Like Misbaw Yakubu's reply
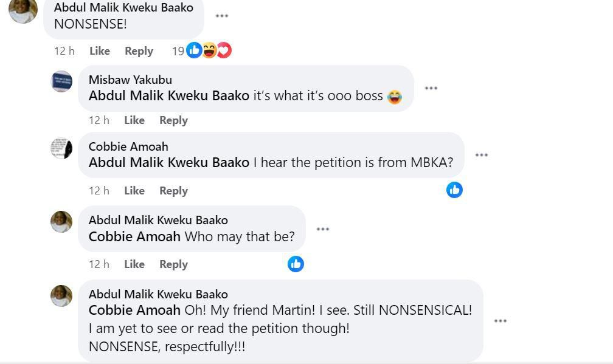The image size is (613, 364). click(x=134, y=120)
